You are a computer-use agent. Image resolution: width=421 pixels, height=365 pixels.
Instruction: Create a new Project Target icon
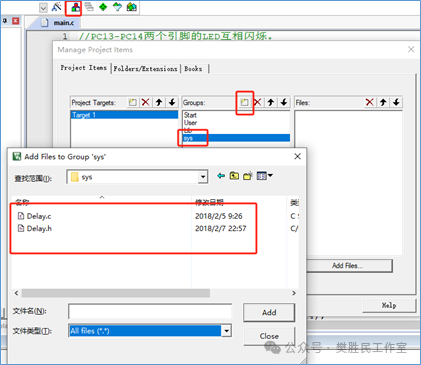[133, 102]
